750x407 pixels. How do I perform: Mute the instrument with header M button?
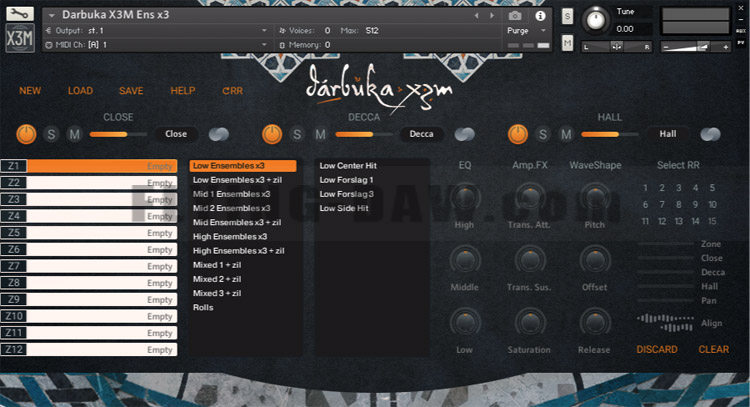click(567, 43)
